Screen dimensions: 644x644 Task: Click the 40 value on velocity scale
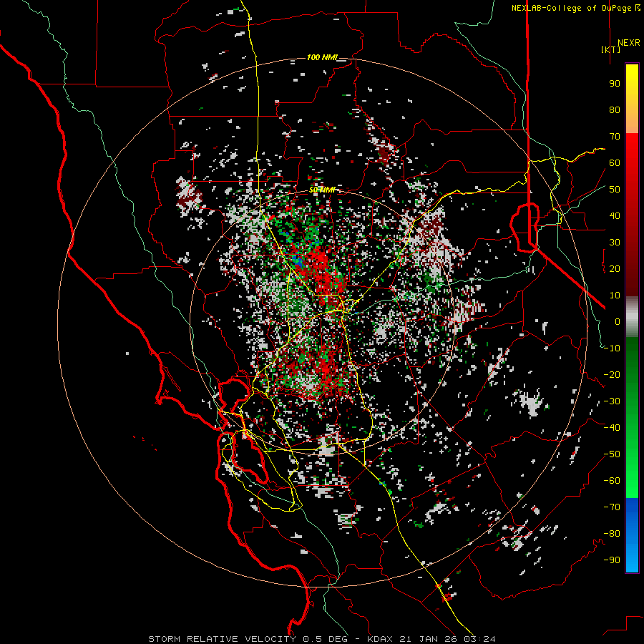tap(615, 216)
